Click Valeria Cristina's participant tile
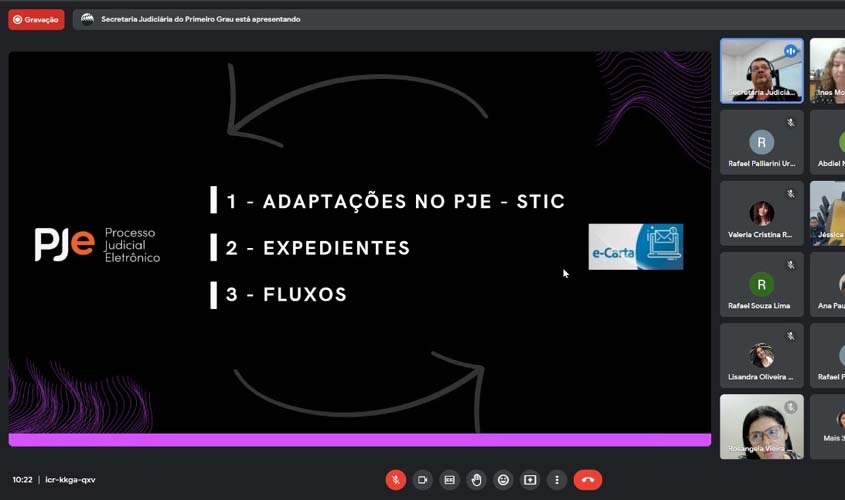 761,213
